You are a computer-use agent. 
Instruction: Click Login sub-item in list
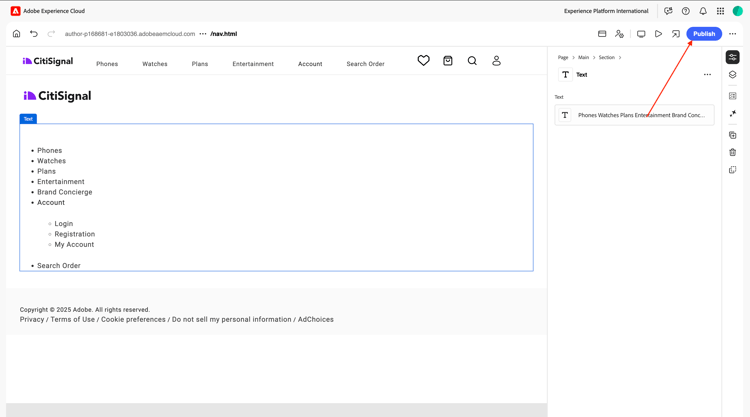64,224
